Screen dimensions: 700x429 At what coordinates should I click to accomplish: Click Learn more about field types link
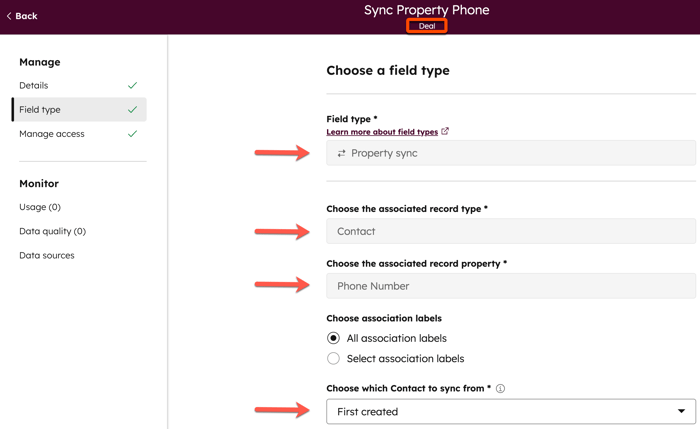tap(382, 132)
